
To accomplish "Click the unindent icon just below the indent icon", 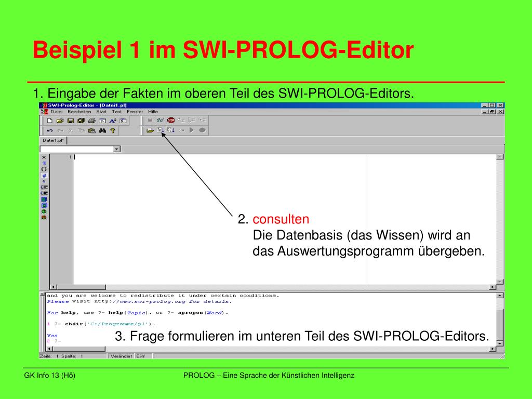I will [44, 193].
